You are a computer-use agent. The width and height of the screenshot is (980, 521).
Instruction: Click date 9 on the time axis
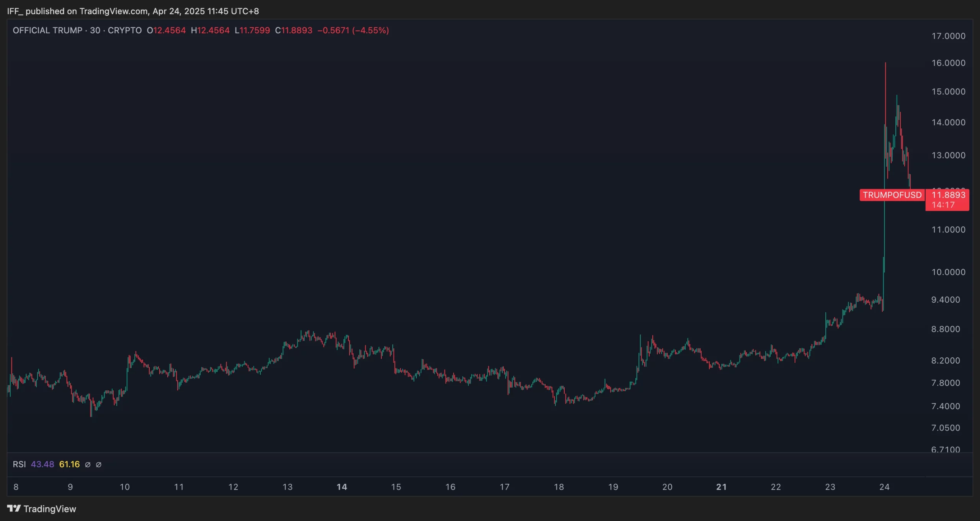click(70, 487)
